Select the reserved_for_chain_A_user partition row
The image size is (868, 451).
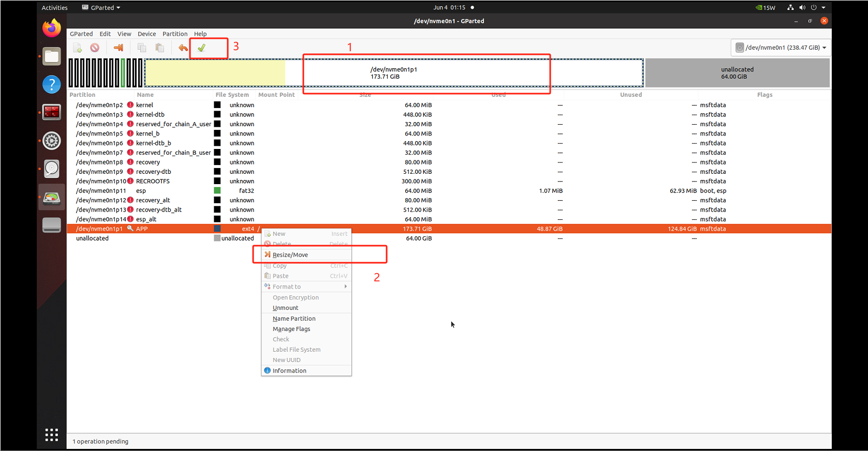click(449, 124)
